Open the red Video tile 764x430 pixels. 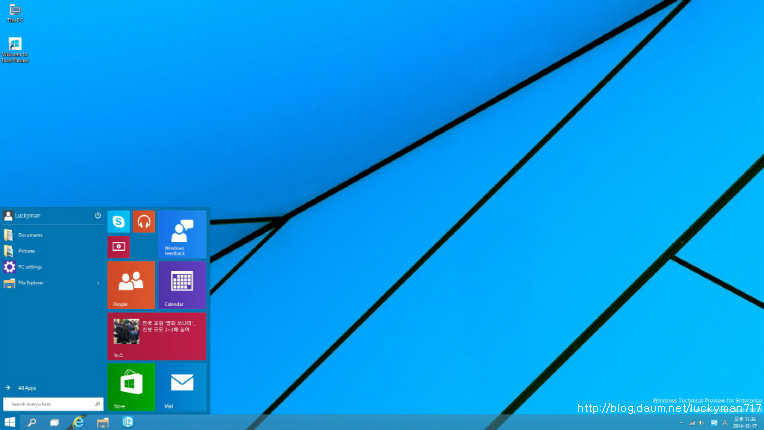[118, 247]
